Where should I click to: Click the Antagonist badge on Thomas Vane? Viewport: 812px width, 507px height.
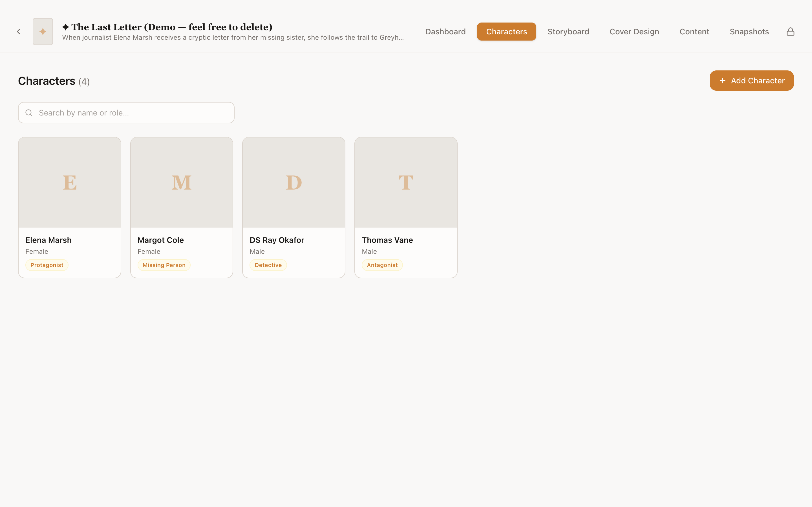point(382,265)
